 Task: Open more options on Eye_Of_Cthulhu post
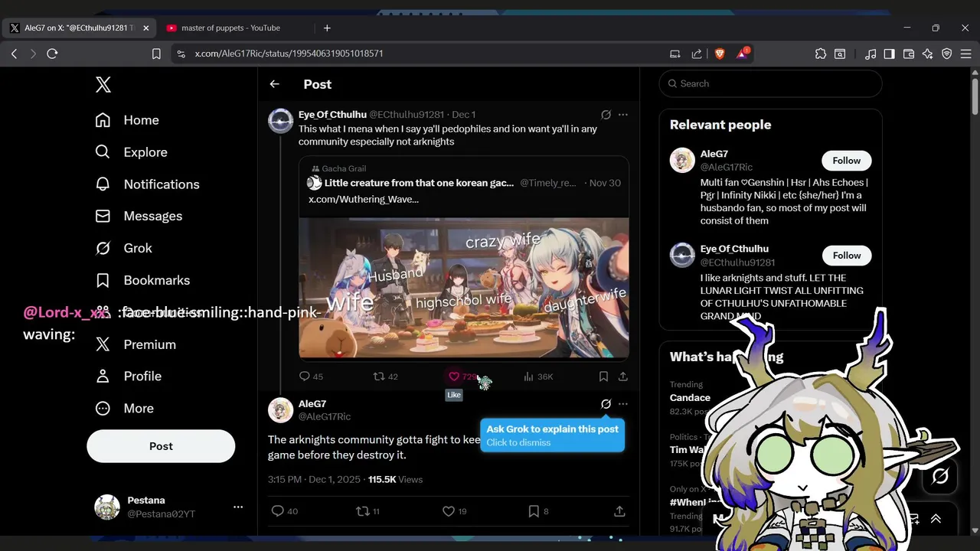click(x=623, y=115)
